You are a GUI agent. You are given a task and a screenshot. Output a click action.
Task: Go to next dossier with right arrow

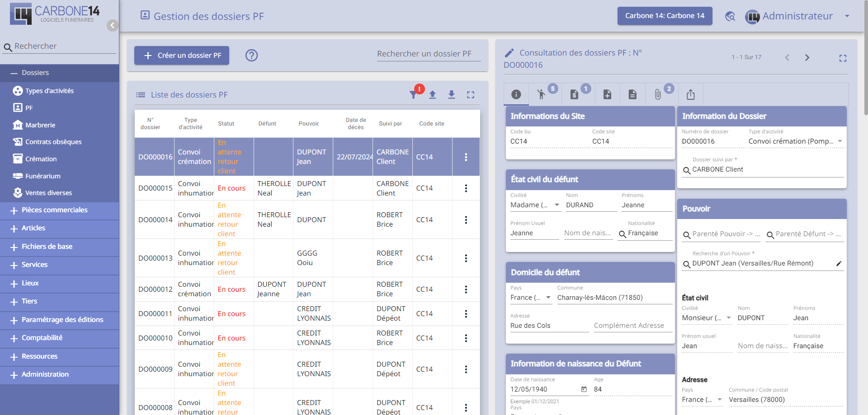[x=807, y=57]
